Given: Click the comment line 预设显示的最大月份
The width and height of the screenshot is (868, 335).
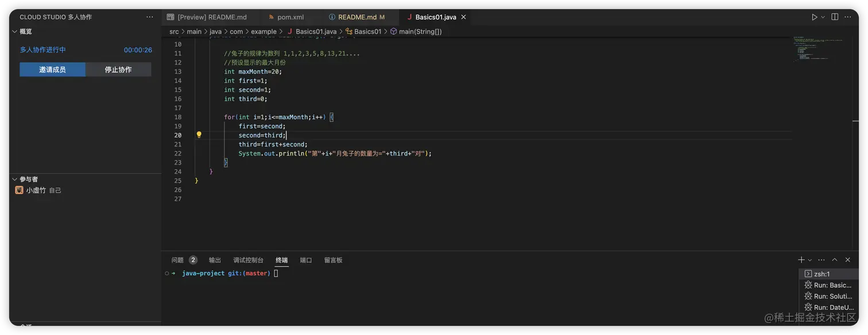Looking at the screenshot, I should tap(255, 63).
